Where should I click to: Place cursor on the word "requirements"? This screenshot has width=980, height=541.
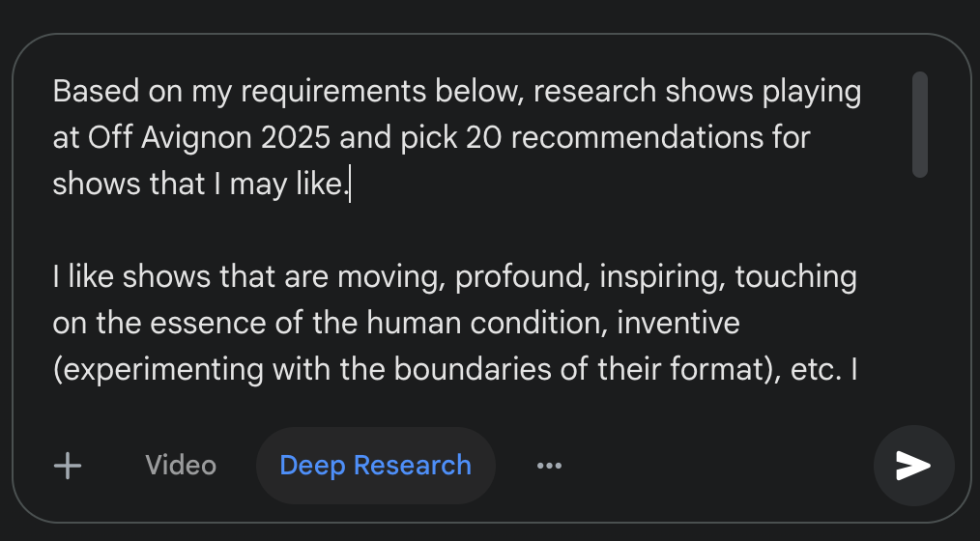(x=333, y=92)
